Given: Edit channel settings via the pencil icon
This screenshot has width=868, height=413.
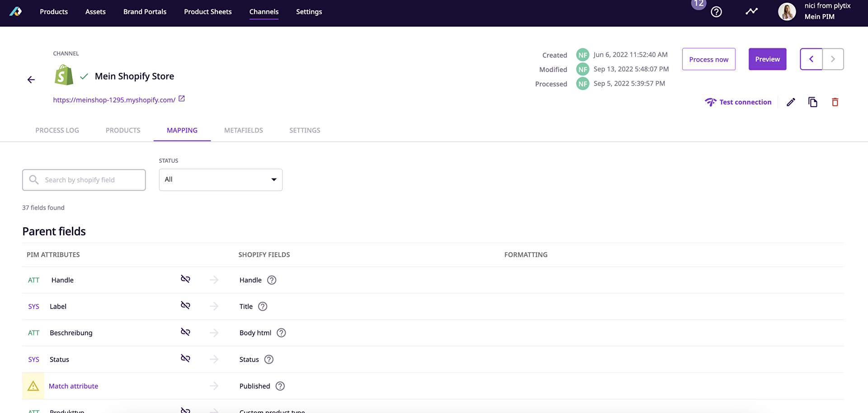Looking at the screenshot, I should point(790,102).
